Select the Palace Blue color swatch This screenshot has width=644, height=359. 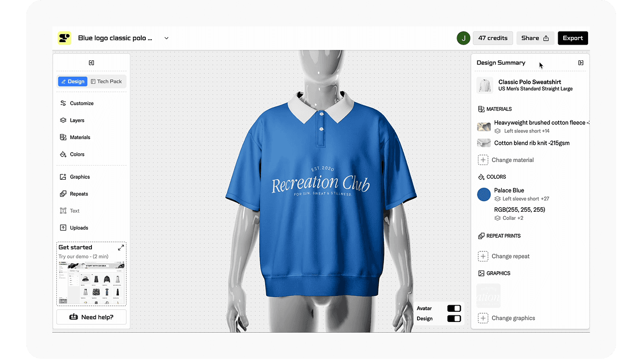click(483, 194)
